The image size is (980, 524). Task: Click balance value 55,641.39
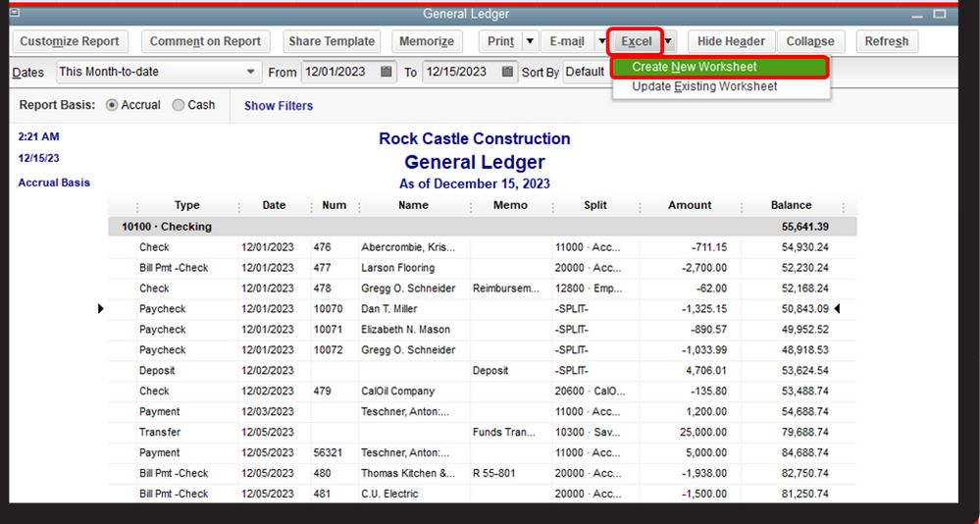(805, 227)
